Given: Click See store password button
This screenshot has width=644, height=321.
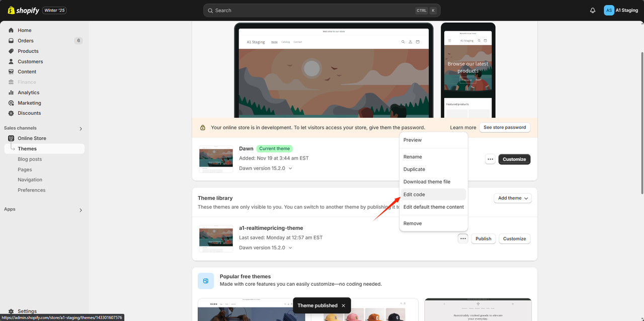Looking at the screenshot, I should point(505,127).
